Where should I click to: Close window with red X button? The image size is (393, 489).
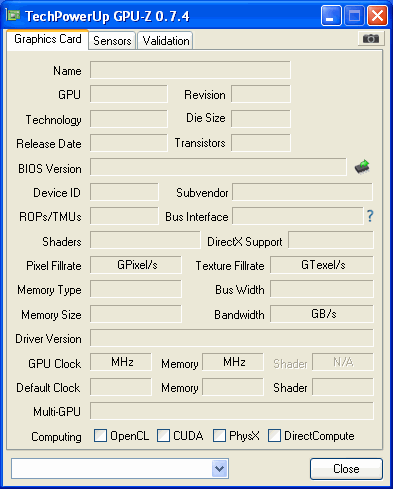(377, 16)
